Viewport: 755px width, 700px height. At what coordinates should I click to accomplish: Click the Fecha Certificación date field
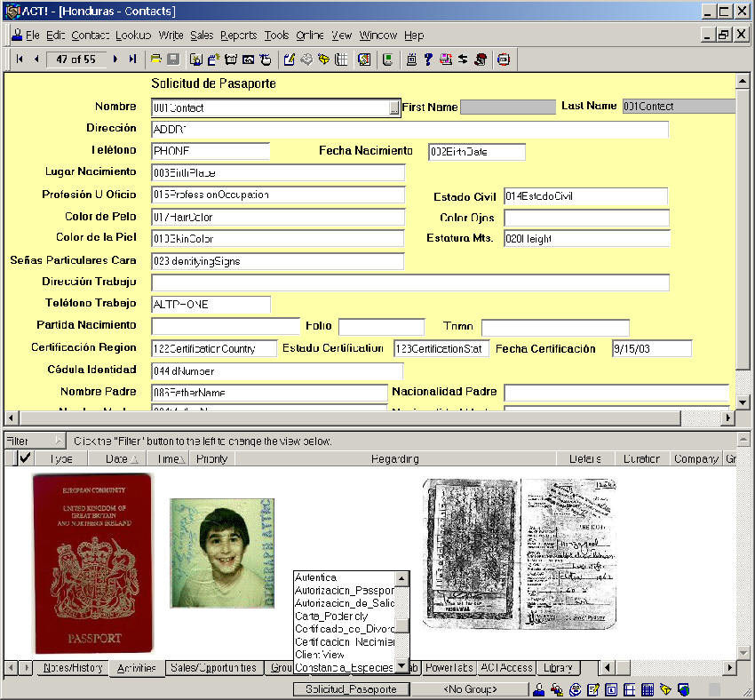point(652,348)
